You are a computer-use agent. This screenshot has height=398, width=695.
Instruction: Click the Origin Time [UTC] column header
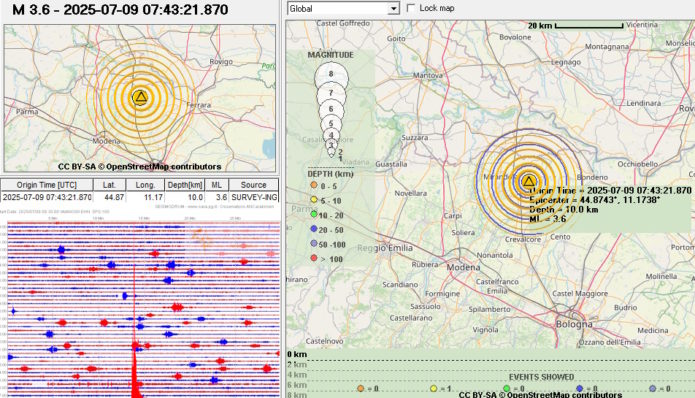(47, 185)
